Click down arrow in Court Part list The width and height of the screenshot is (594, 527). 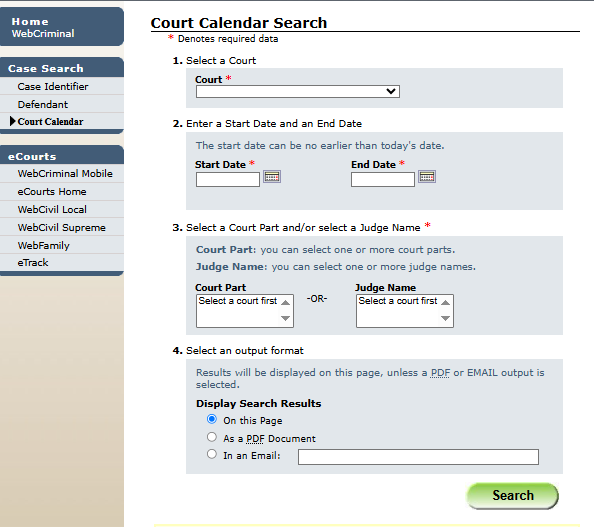pos(286,318)
